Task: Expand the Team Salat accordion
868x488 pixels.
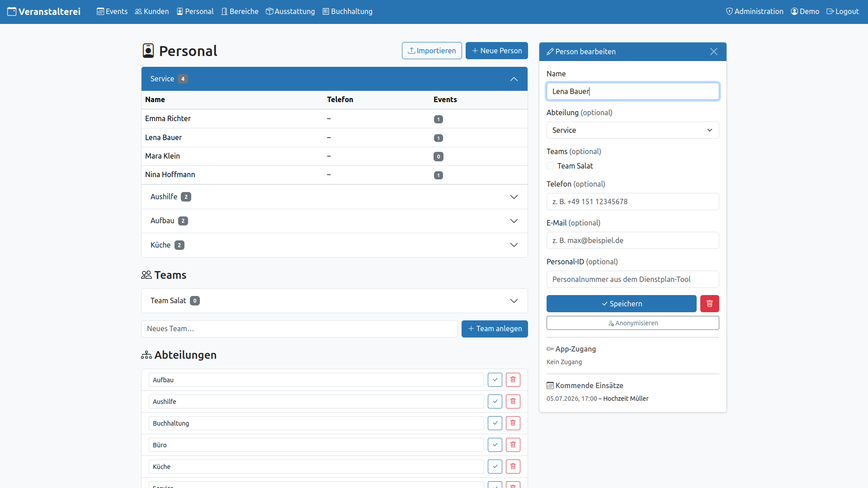Action: click(335, 301)
